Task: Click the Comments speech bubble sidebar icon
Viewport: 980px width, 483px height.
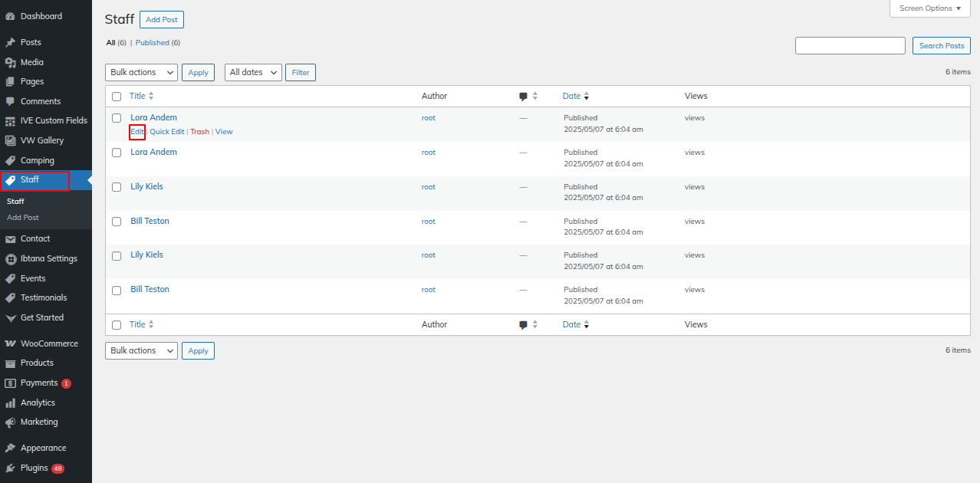Action: tap(10, 101)
